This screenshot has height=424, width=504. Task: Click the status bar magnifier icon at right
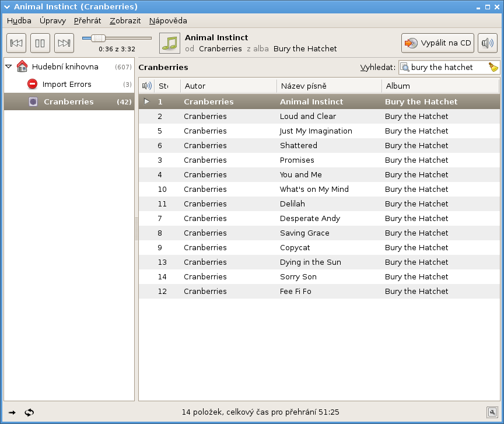(x=492, y=412)
